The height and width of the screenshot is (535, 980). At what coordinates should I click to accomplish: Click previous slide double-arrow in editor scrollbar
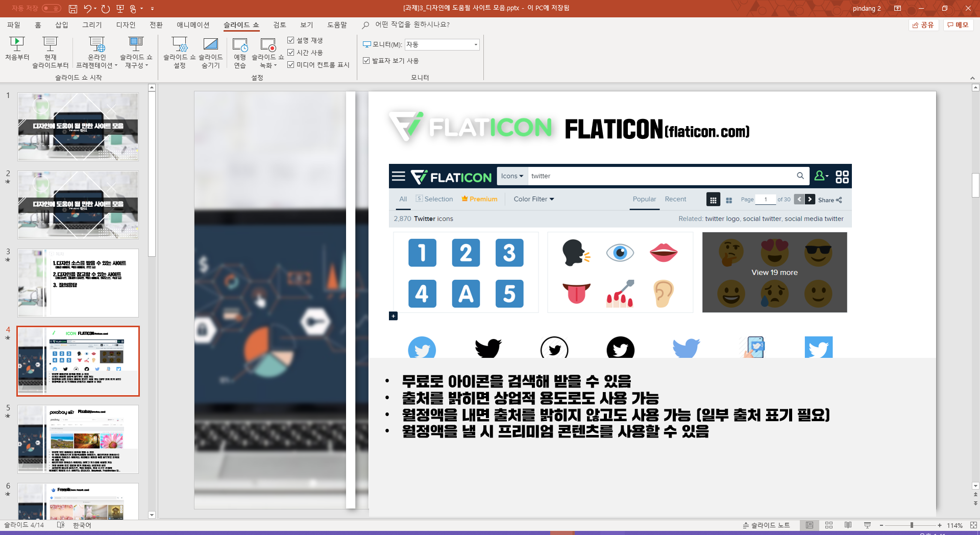pyautogui.click(x=975, y=494)
